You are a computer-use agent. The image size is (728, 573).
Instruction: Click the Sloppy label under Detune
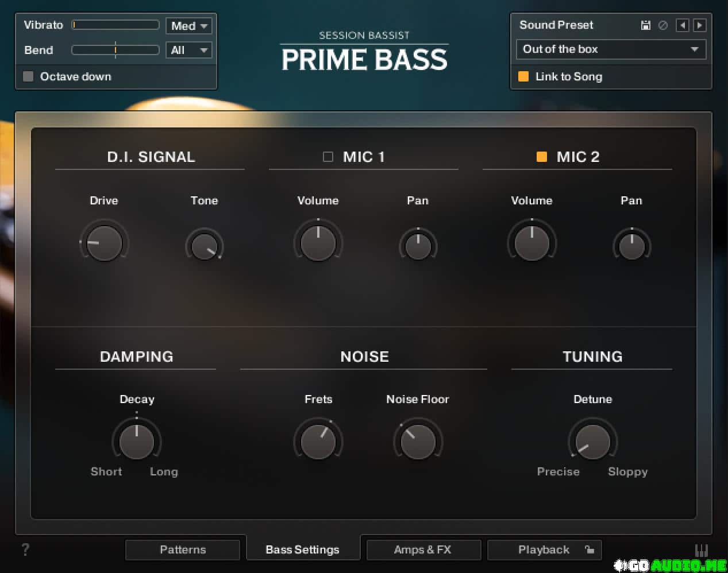point(628,471)
